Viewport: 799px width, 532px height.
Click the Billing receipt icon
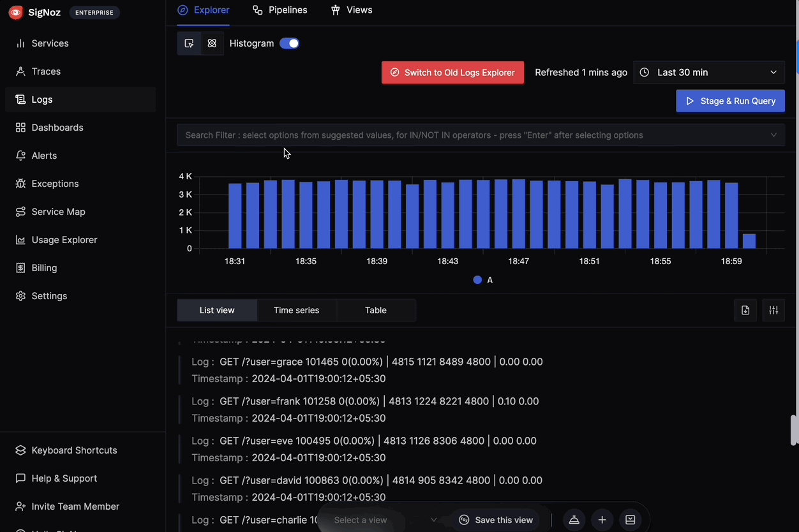[x=20, y=268]
